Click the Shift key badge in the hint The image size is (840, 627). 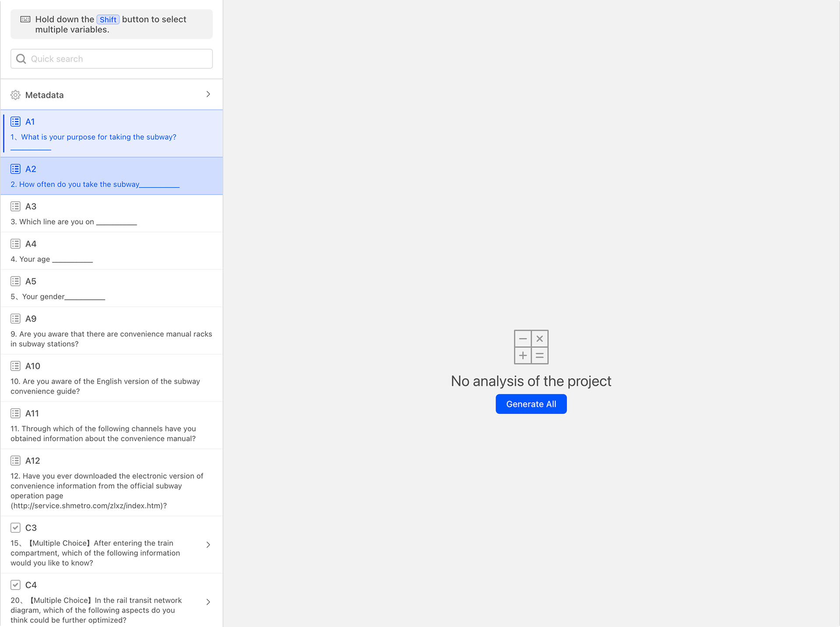pyautogui.click(x=108, y=19)
